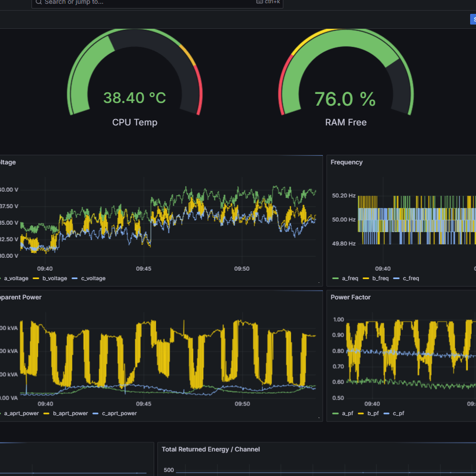Click the a_freq green legend color marker
The image size is (476, 476).
pos(335,279)
